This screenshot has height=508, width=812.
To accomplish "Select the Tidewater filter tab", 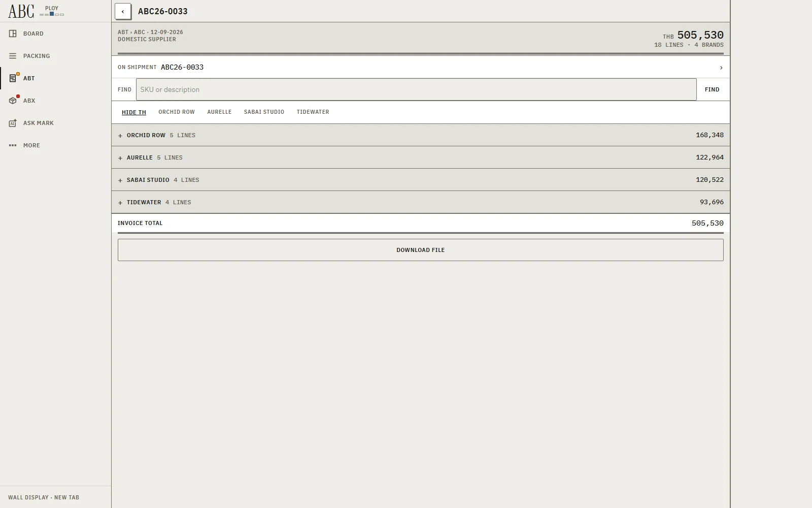I will (x=313, y=112).
